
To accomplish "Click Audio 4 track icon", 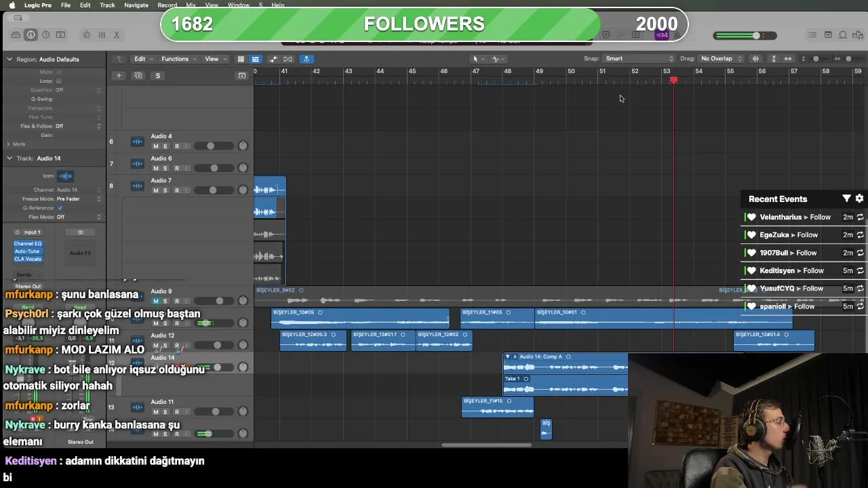I will 137,142.
